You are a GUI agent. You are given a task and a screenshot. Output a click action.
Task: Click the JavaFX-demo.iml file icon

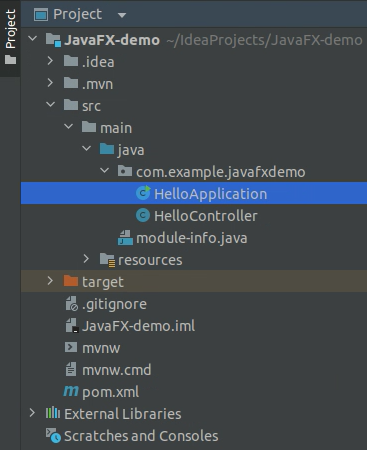[72, 325]
